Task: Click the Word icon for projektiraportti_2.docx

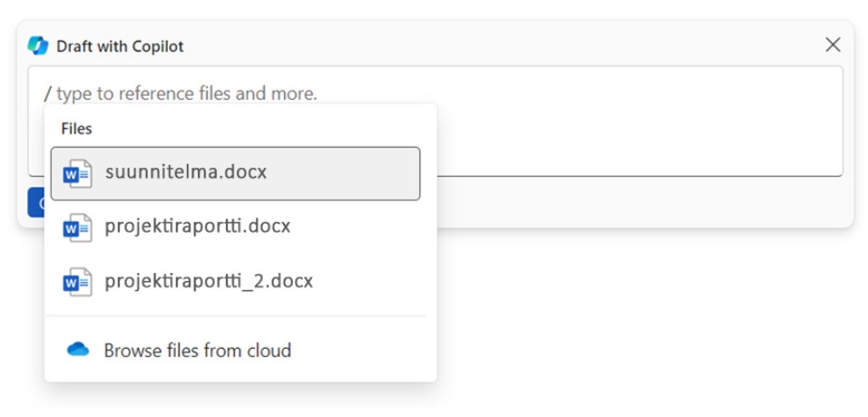Action: (77, 282)
